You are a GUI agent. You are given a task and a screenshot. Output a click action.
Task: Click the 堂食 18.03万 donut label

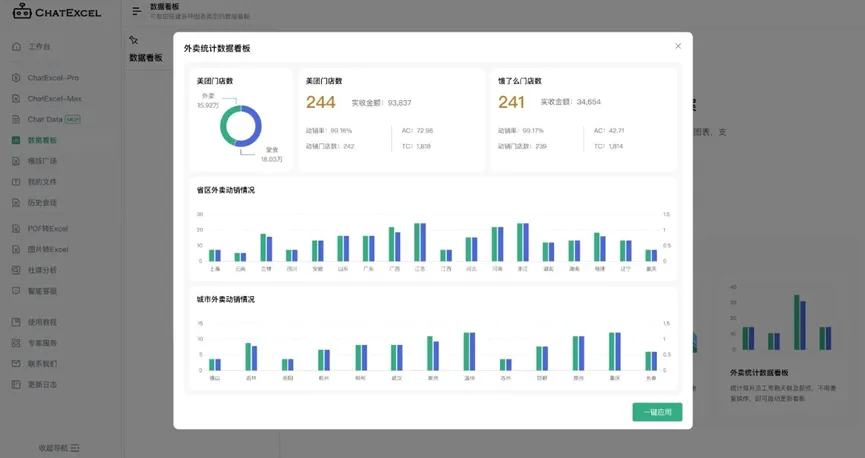pos(271,155)
